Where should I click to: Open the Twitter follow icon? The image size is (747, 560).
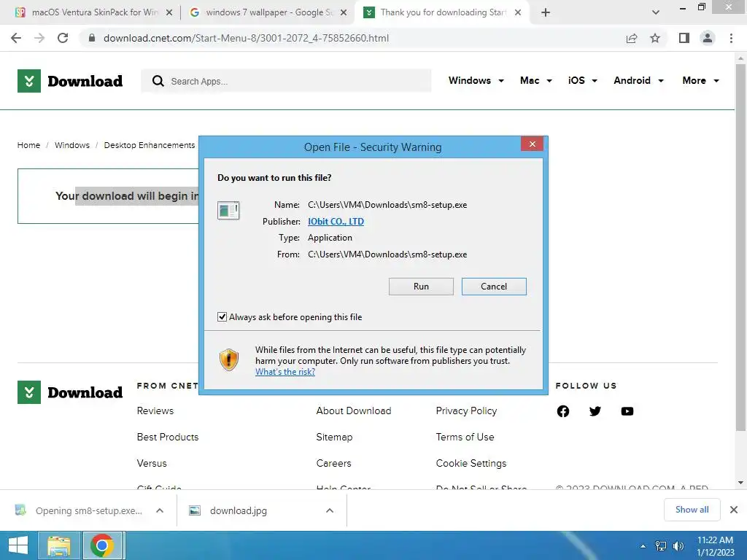[595, 411]
